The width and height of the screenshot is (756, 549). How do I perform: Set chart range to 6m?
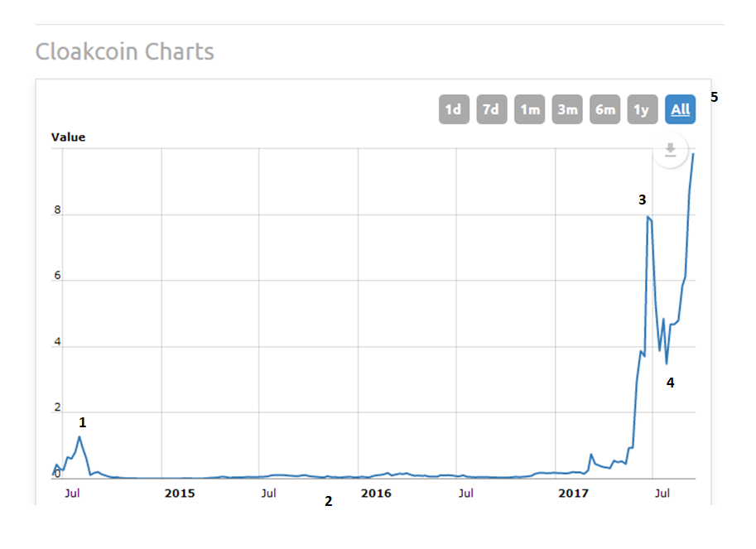click(604, 109)
